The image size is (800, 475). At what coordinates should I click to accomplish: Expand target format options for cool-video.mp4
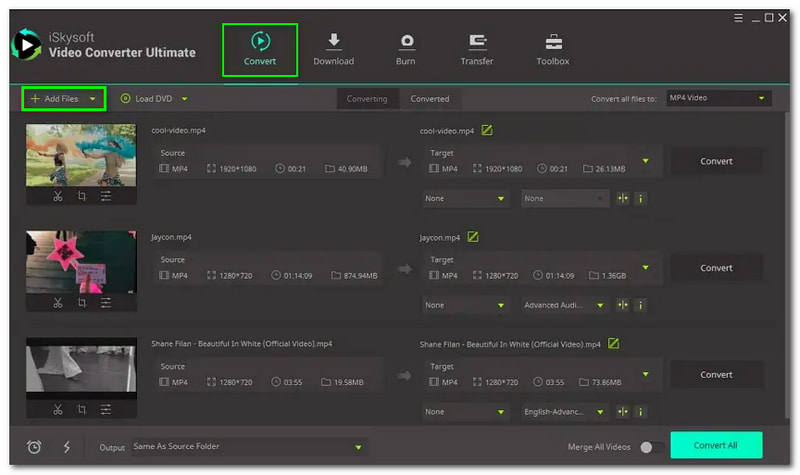(x=645, y=161)
